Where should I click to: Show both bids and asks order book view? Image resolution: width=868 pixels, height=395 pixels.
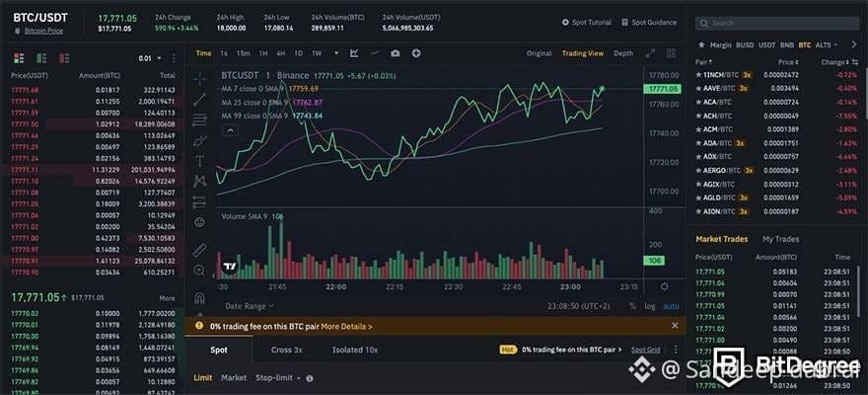point(19,58)
